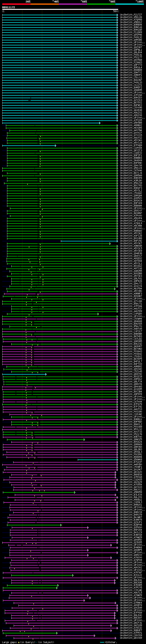146x644 pixels.
Task: Select the query label BB911172
Action: point(8,7)
